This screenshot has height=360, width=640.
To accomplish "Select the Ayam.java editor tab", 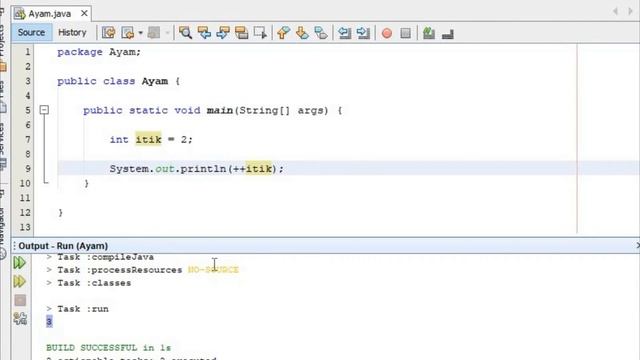I will click(49, 14).
